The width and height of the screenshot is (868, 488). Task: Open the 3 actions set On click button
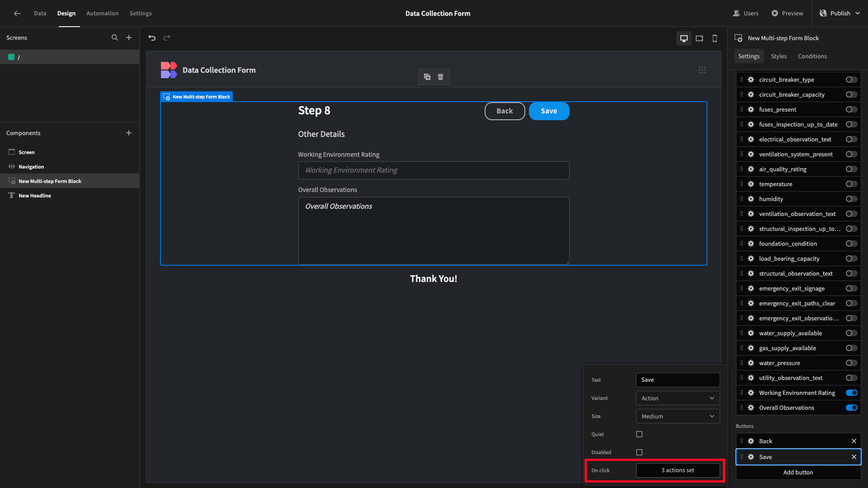678,470
